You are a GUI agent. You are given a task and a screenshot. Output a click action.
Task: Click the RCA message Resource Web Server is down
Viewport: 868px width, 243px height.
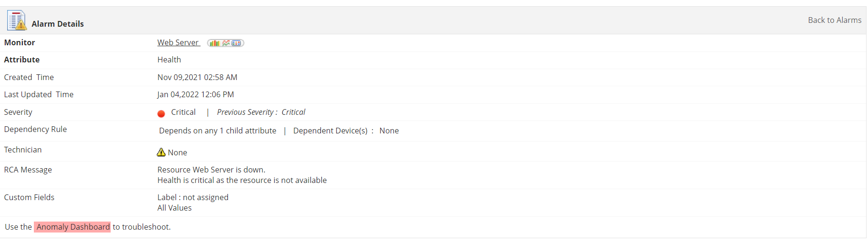[211, 170]
